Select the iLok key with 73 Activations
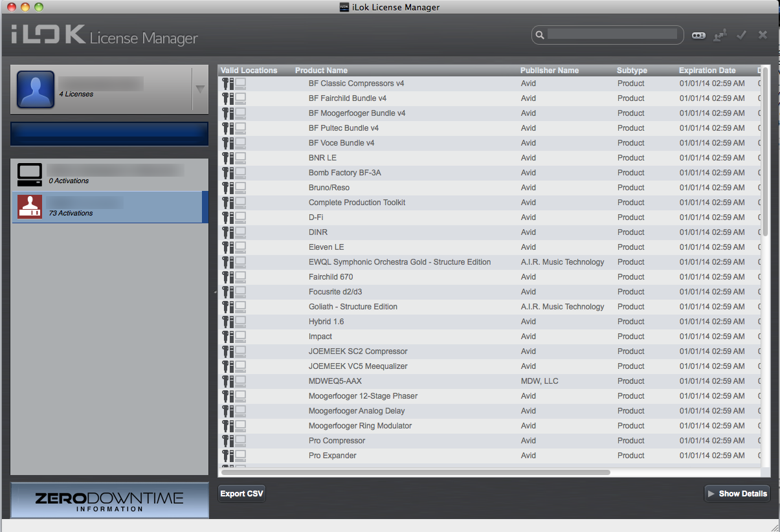The image size is (780, 532). (x=109, y=206)
